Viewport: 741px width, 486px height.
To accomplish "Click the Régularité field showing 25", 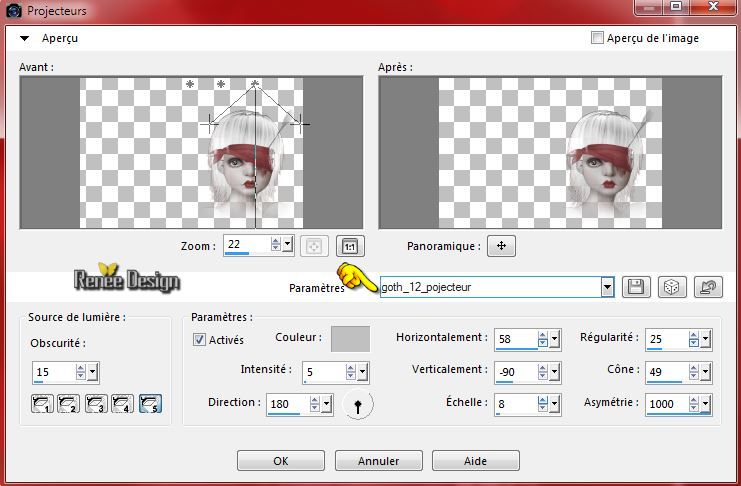I will click(667, 339).
